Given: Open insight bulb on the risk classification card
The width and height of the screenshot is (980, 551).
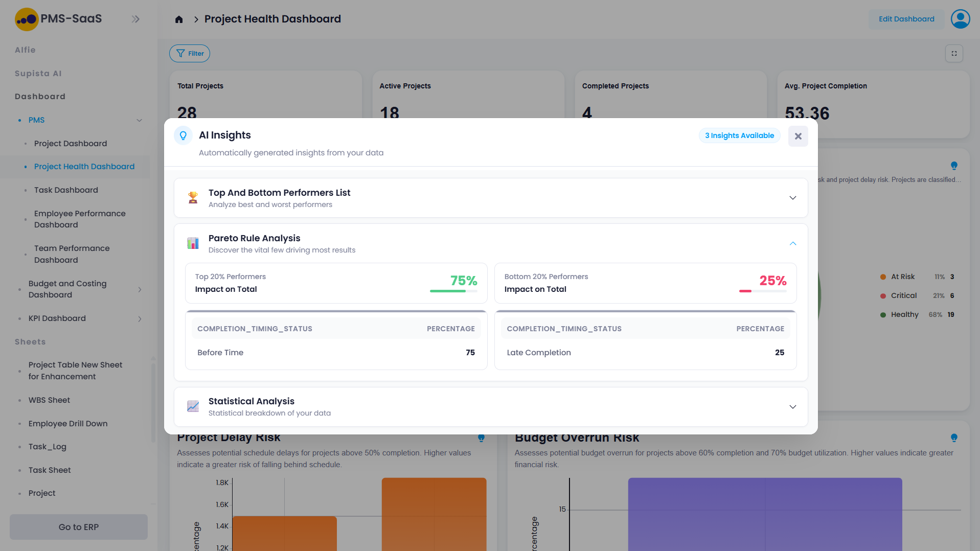Looking at the screenshot, I should coord(954,166).
